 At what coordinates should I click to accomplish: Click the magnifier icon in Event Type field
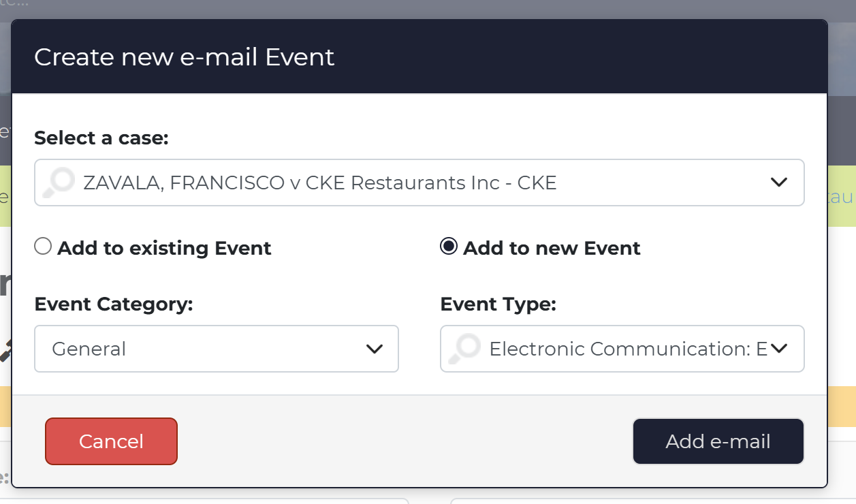(x=465, y=349)
